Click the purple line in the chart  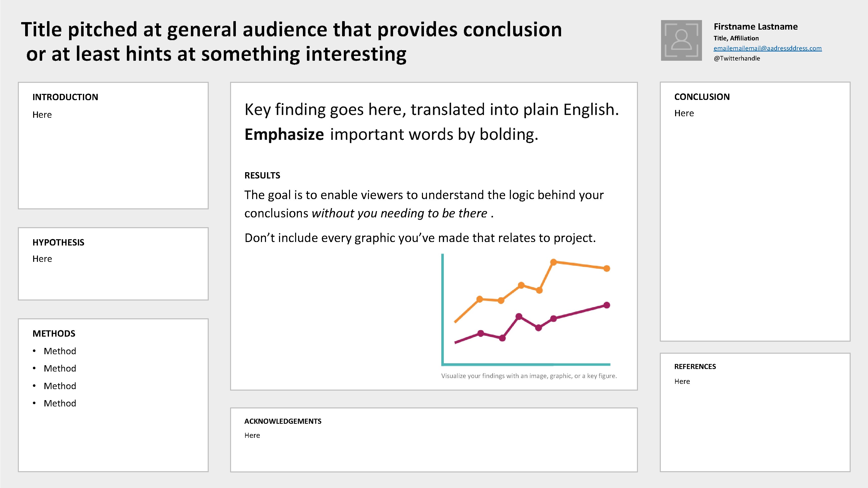coord(579,312)
